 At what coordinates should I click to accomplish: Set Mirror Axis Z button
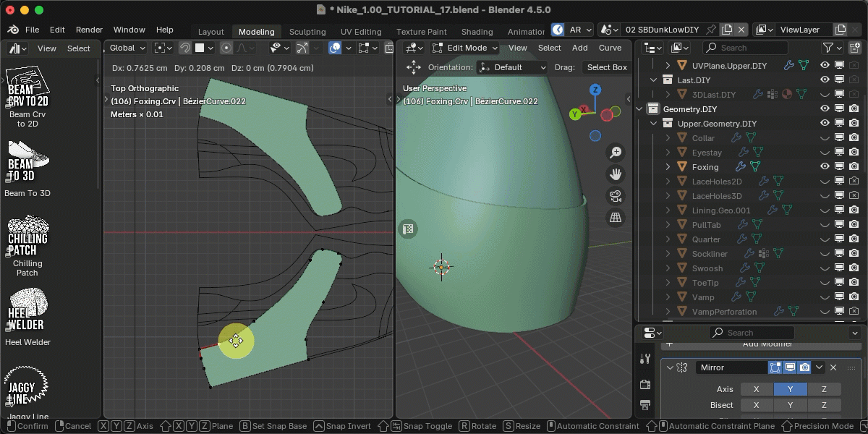pos(824,389)
